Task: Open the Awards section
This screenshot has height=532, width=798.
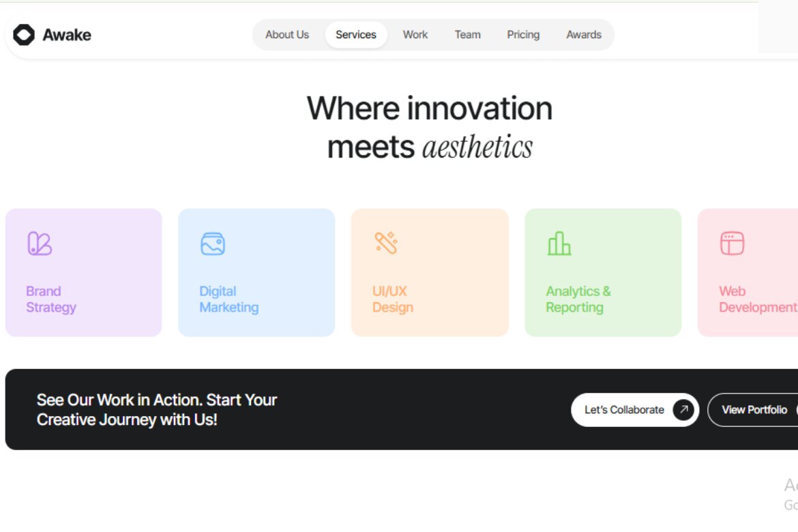Action: [x=584, y=34]
